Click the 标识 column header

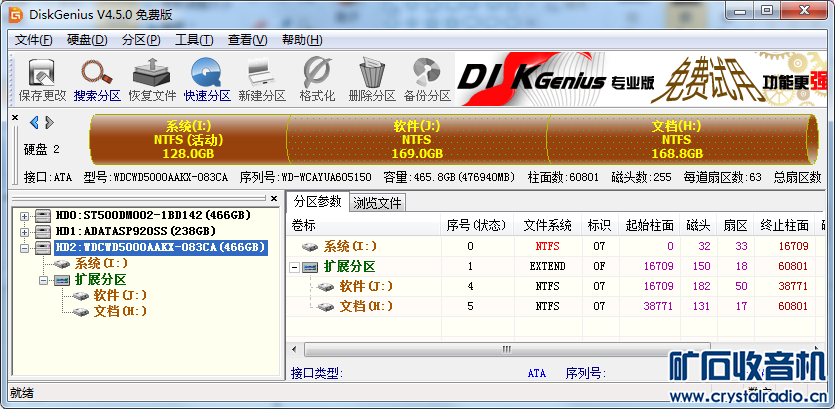[599, 226]
